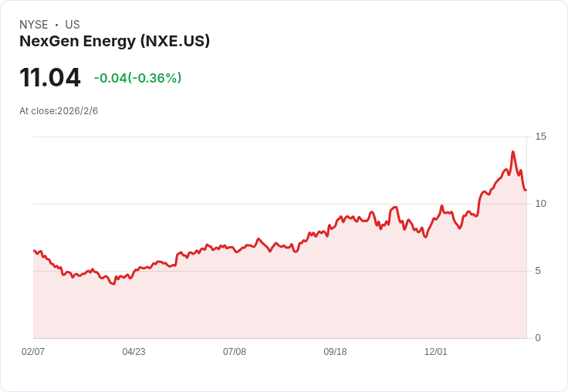This screenshot has width=568, height=392.
Task: Click the 04/23 date axis label
Action: coord(134,352)
